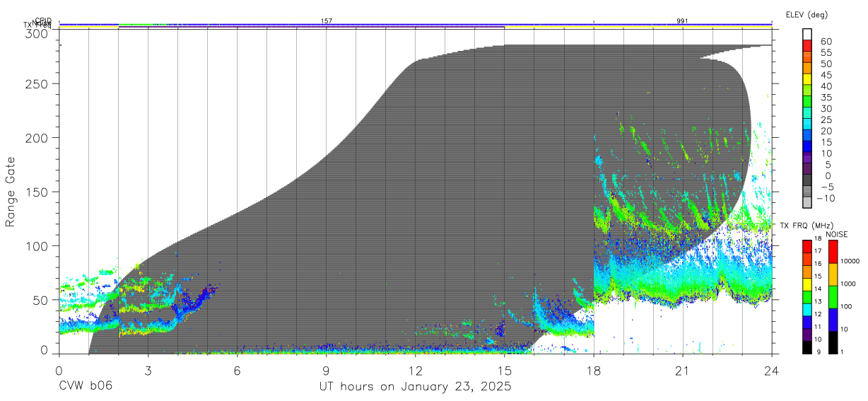
Task: Click the CPID value '991' at top
Action: click(682, 21)
